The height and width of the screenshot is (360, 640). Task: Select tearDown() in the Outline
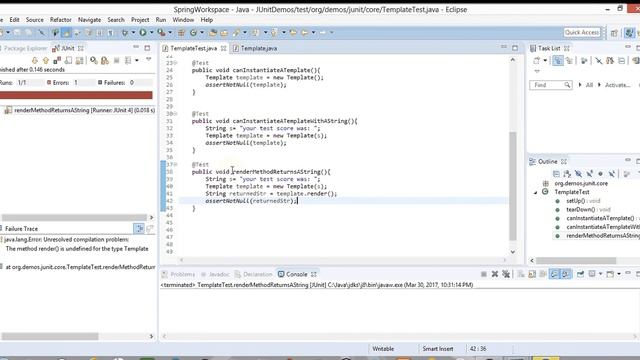pyautogui.click(x=588, y=209)
